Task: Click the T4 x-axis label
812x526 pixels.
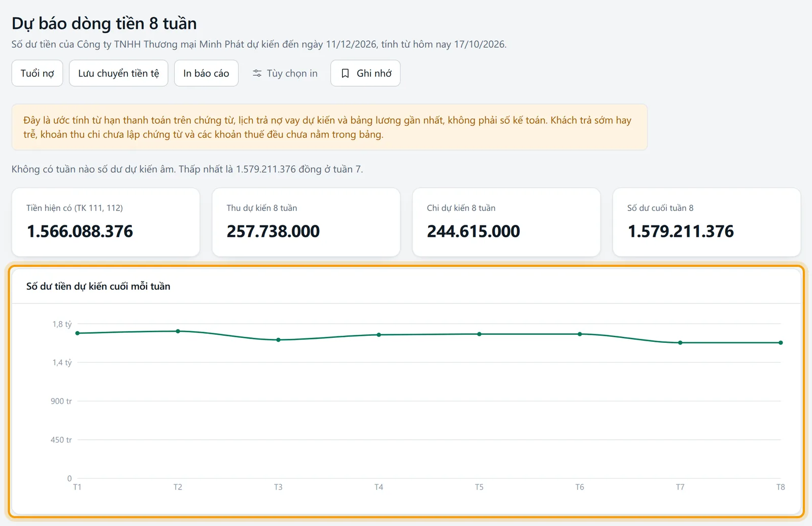Action: (379, 487)
